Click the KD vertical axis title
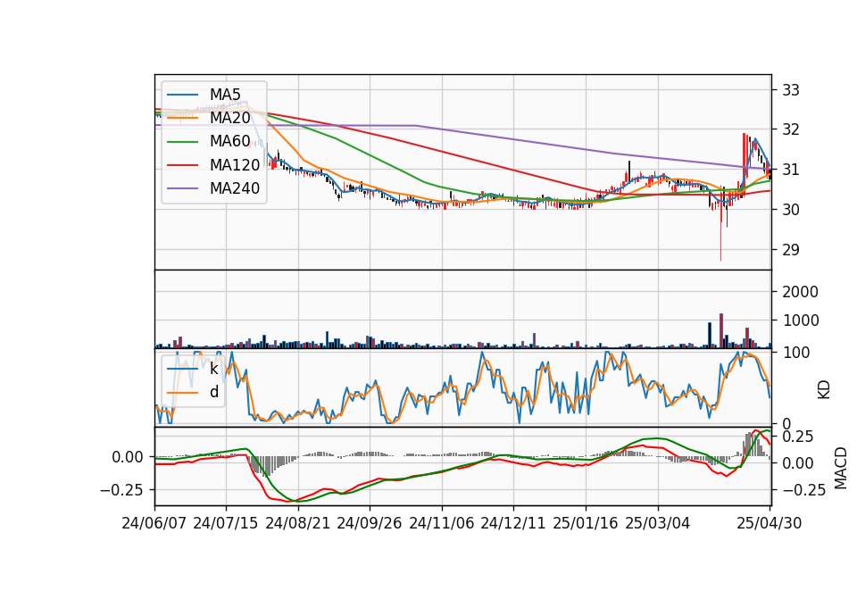This screenshot has width=857, height=616. tap(824, 389)
